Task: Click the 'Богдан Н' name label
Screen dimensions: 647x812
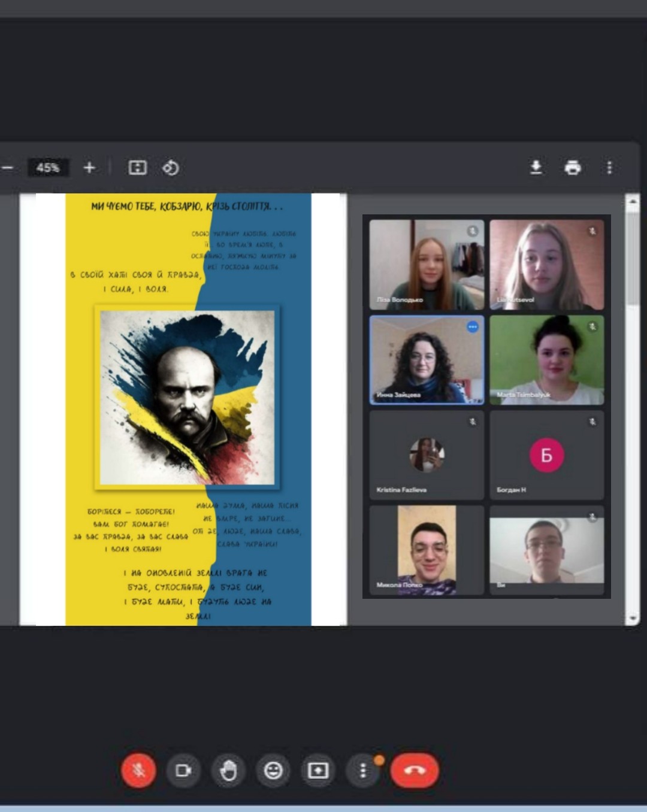Action: 511,490
